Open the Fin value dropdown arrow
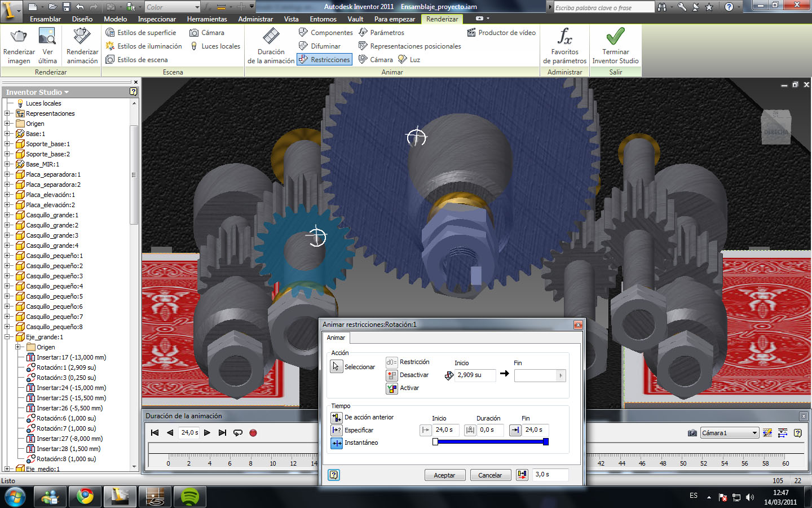 click(x=561, y=375)
